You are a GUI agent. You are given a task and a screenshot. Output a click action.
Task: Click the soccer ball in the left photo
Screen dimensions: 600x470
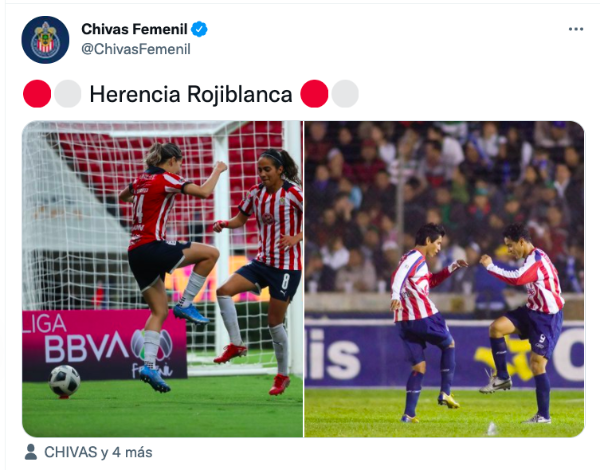pos(64,381)
